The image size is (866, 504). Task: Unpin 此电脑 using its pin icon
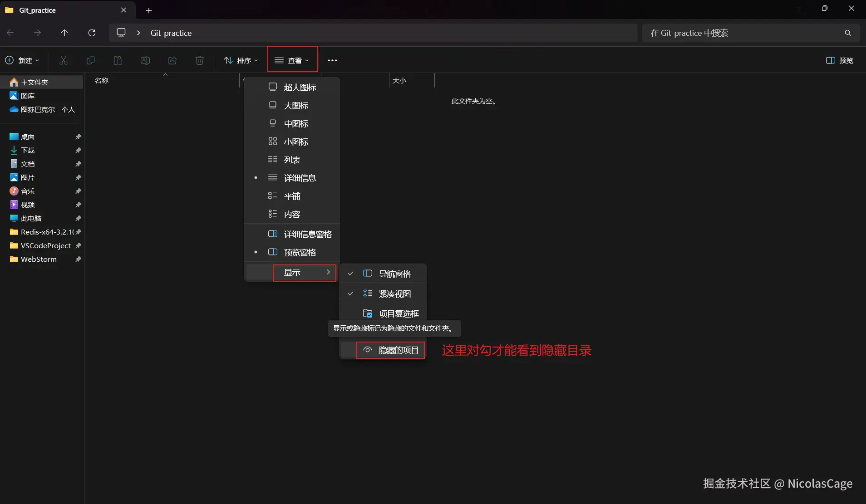pos(78,218)
